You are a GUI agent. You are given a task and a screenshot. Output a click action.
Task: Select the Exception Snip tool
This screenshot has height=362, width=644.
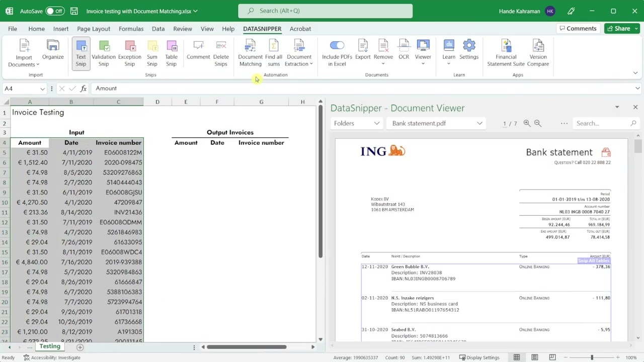pyautogui.click(x=130, y=53)
